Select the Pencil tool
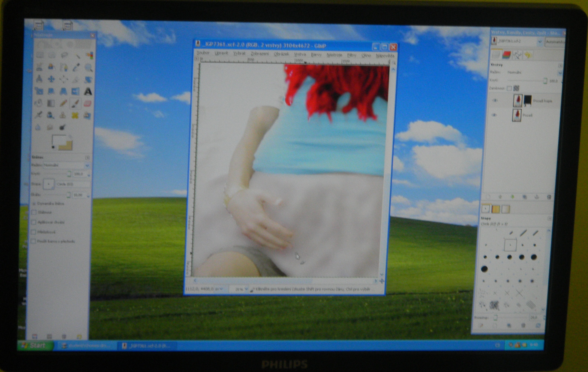 click(x=63, y=103)
